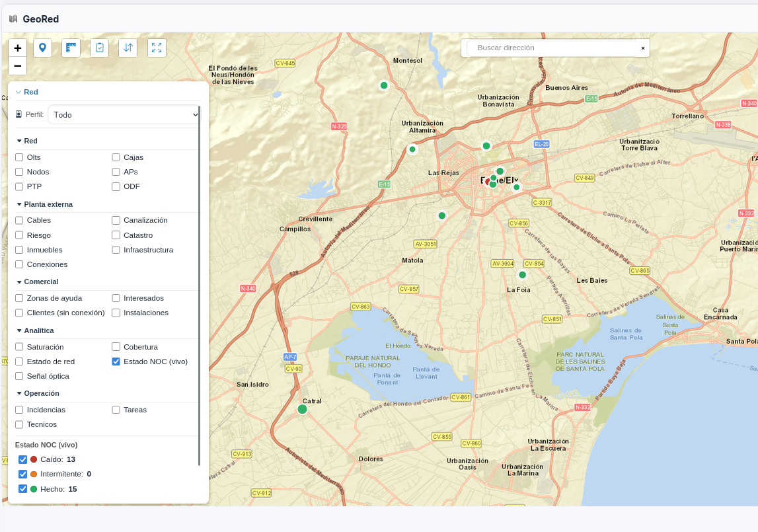
Task: Click the green marker above Matola
Action: click(x=442, y=215)
